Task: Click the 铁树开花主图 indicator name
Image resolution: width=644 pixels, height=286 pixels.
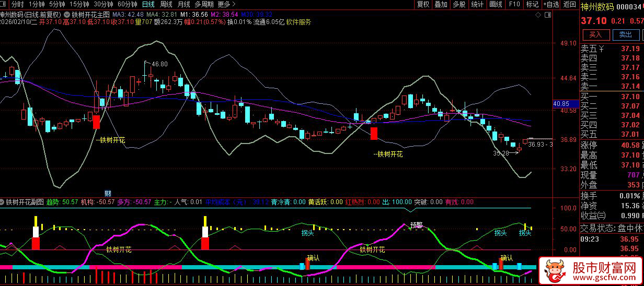Action: click(x=91, y=15)
